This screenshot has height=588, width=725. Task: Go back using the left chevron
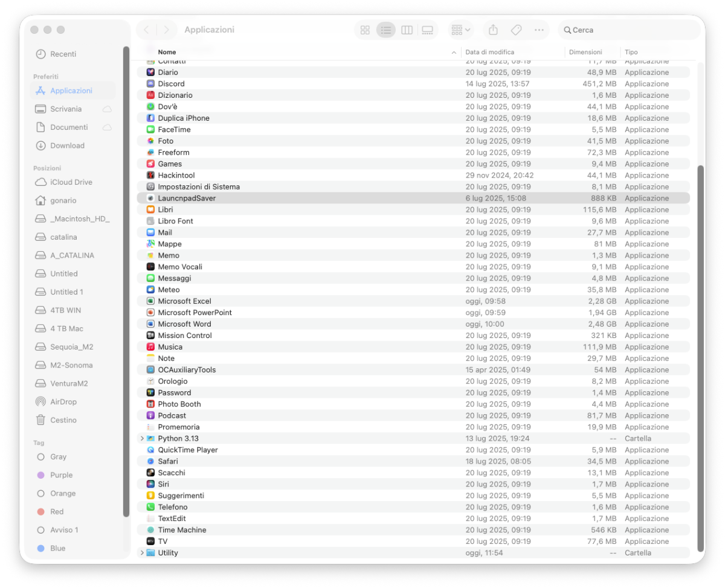pyautogui.click(x=147, y=30)
